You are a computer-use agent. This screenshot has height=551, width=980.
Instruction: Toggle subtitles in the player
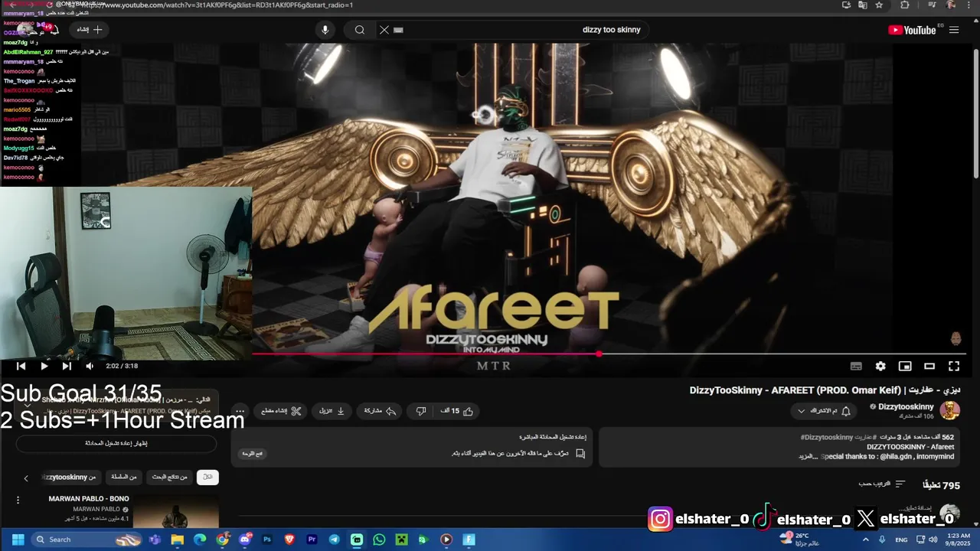(x=856, y=367)
